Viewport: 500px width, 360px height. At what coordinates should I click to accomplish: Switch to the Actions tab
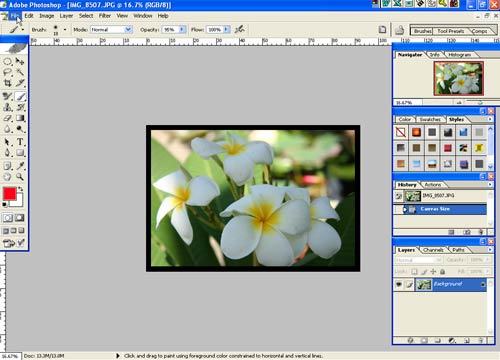[433, 184]
